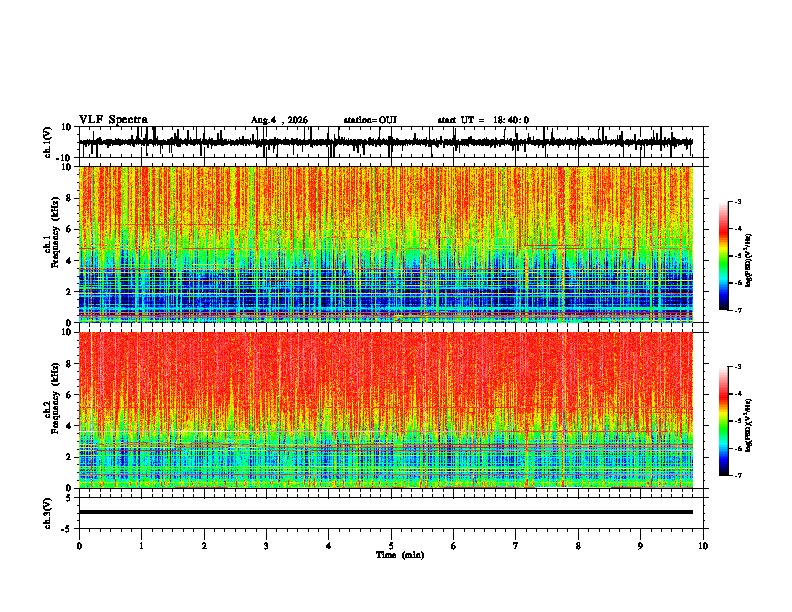792x612 pixels.
Task: Click the time axis tick label "2"
Action: pyautogui.click(x=204, y=546)
